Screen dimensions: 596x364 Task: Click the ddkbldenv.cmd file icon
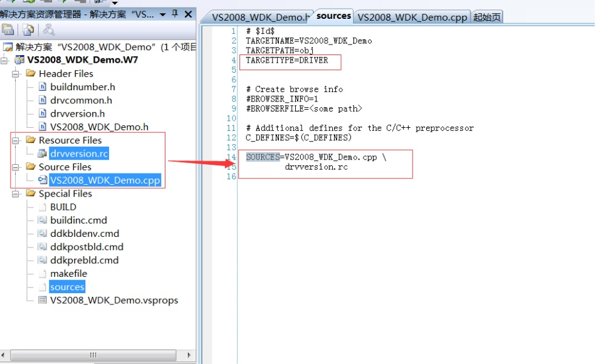pyautogui.click(x=43, y=233)
